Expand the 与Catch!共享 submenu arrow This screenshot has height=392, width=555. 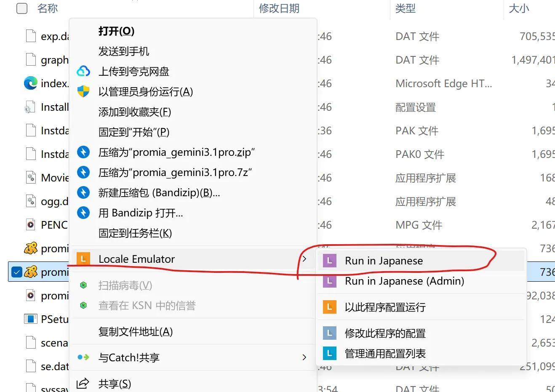click(x=304, y=357)
